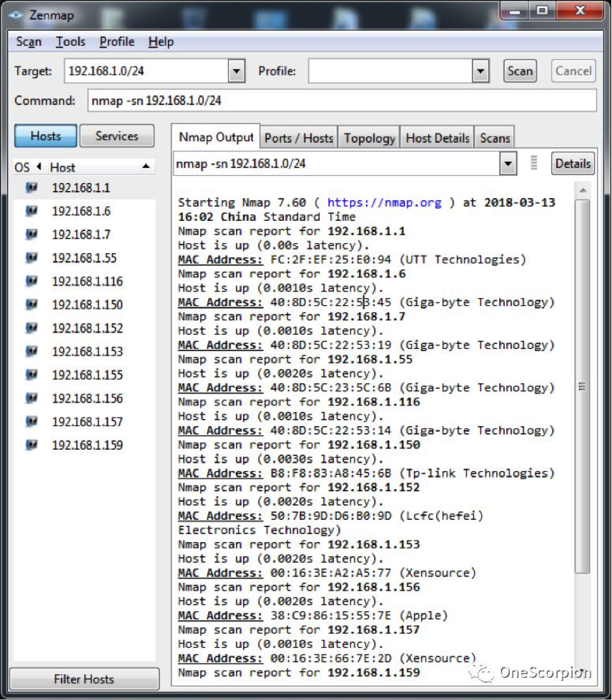Switch to the Topology tab
This screenshot has width=612, height=700.
pos(369,138)
